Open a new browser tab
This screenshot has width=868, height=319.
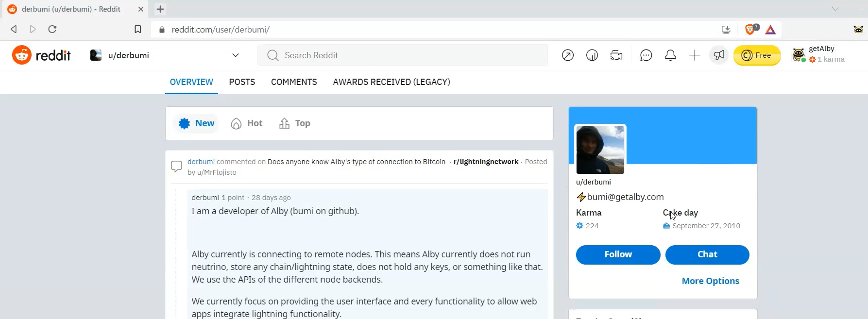(160, 9)
